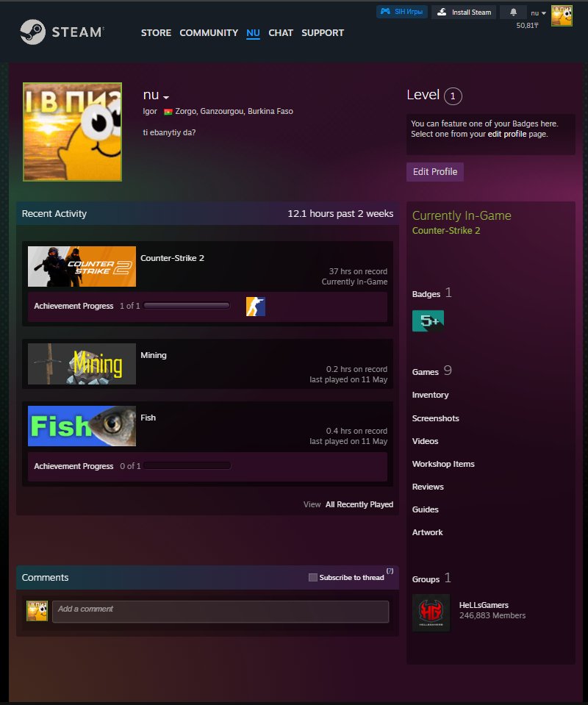Open Fish game title link
The width and height of the screenshot is (588, 705).
pos(148,418)
